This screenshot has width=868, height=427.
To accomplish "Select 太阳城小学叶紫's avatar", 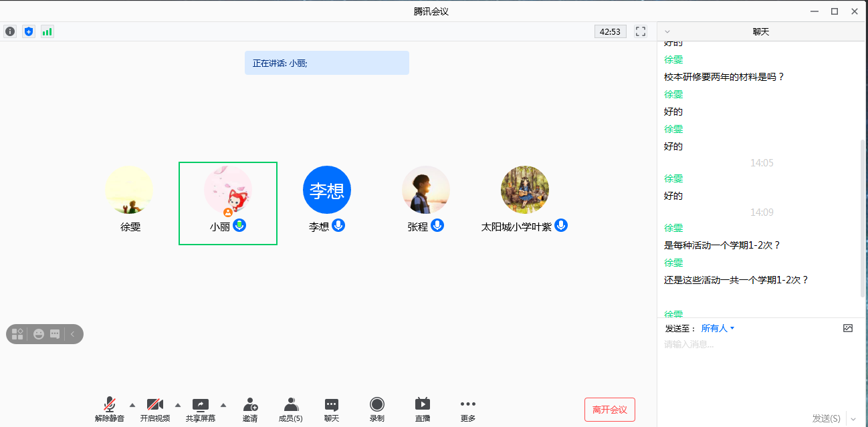I will point(525,190).
